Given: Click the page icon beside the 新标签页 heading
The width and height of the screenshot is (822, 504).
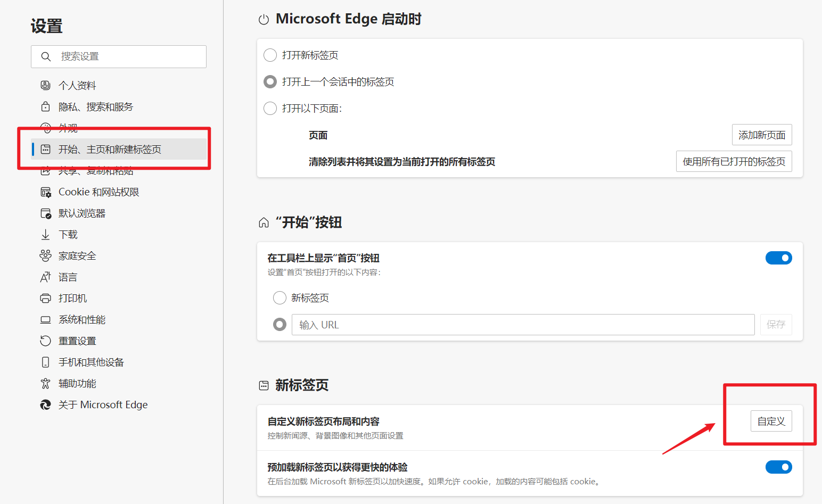Looking at the screenshot, I should point(264,385).
